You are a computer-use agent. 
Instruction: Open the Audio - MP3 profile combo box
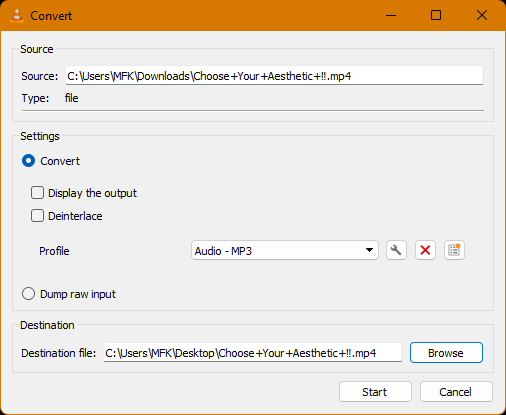(285, 250)
